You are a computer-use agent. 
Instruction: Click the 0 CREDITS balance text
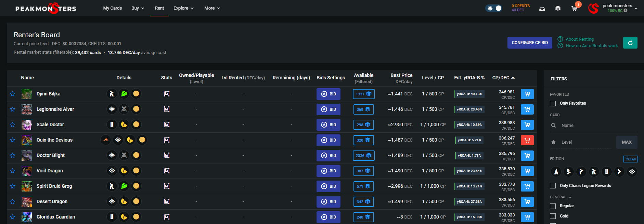pyautogui.click(x=520, y=6)
